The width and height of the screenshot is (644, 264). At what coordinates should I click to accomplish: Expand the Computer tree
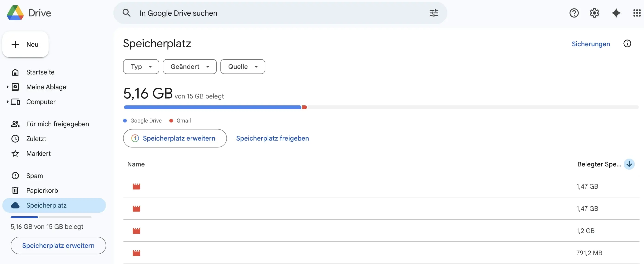click(8, 102)
